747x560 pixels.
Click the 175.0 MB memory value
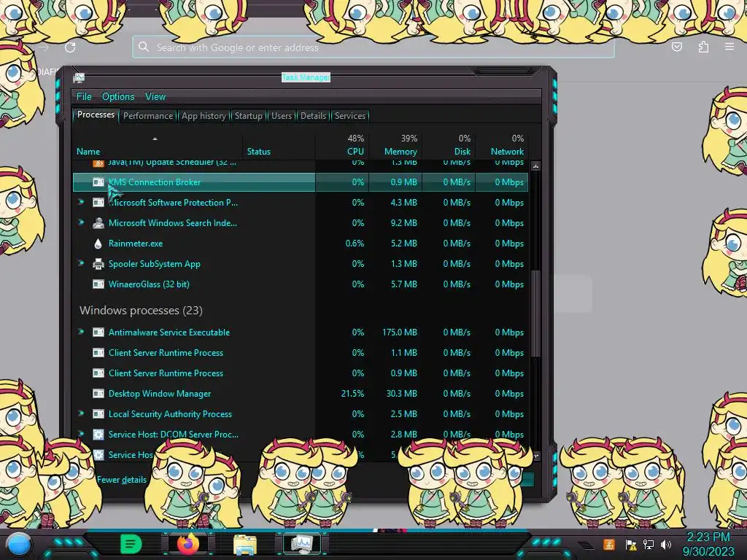[x=399, y=332]
